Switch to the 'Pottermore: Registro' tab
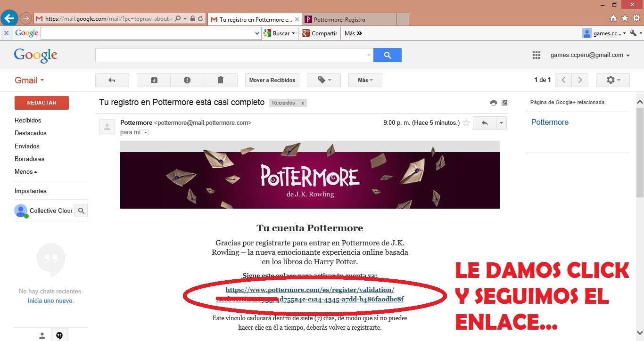This screenshot has height=341, width=644. tap(348, 19)
